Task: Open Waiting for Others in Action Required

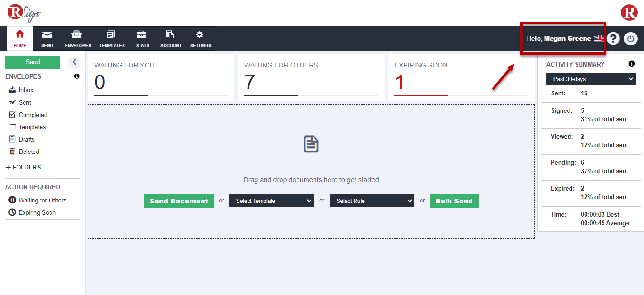Action: pyautogui.click(x=42, y=200)
